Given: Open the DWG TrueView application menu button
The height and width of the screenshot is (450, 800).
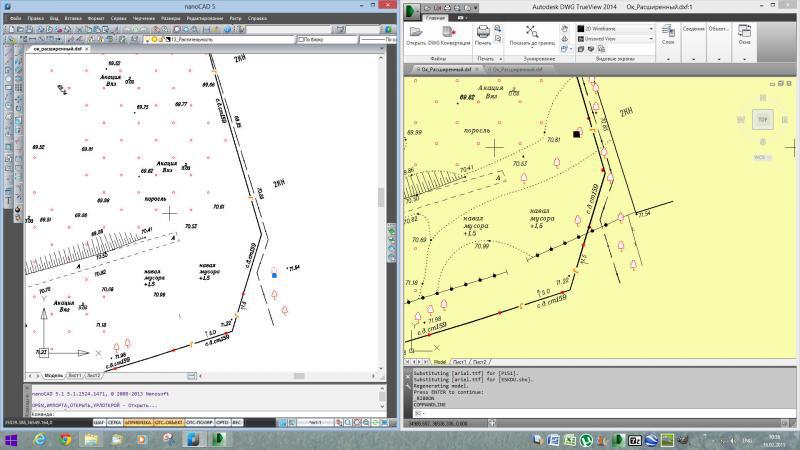Looking at the screenshot, I should (412, 11).
